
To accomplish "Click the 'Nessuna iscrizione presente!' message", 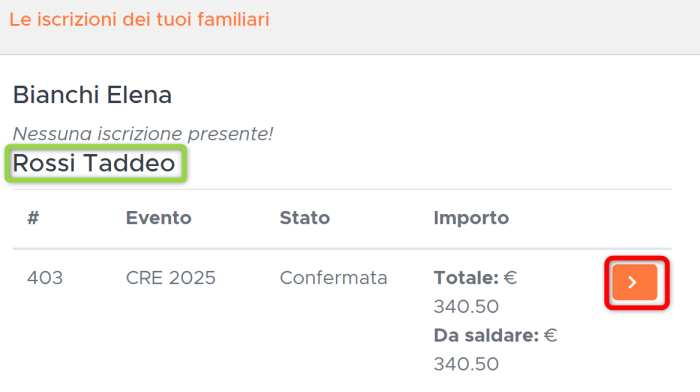I will 143,133.
